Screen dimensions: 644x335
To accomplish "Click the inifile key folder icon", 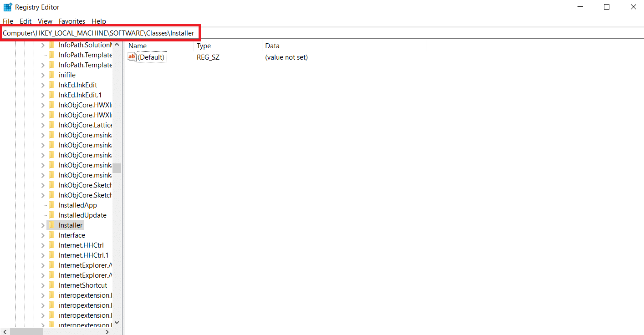I will click(51, 75).
